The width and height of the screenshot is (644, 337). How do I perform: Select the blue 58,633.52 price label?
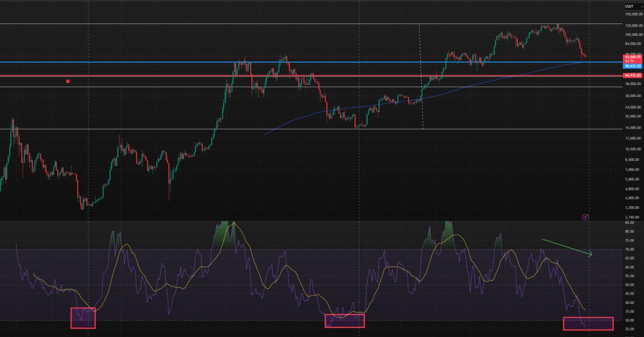[633, 66]
